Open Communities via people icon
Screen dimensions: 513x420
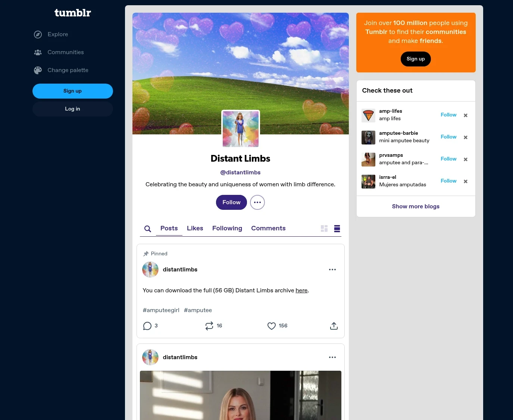pos(38,53)
